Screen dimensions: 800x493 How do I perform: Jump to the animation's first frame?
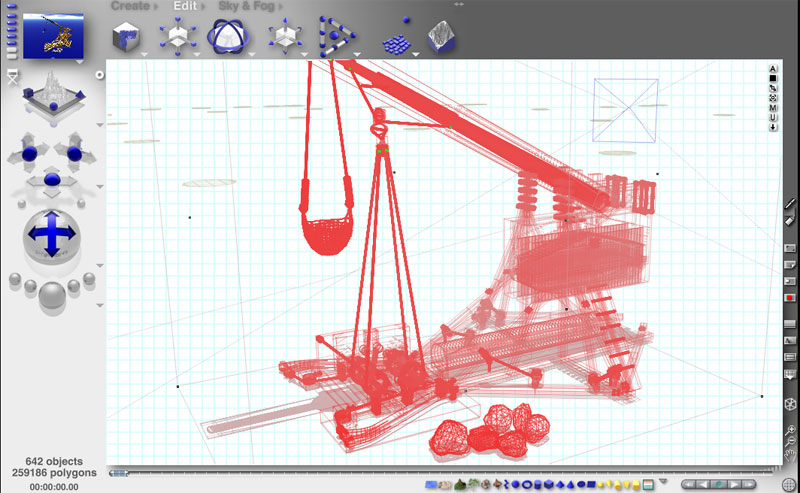tap(688, 484)
